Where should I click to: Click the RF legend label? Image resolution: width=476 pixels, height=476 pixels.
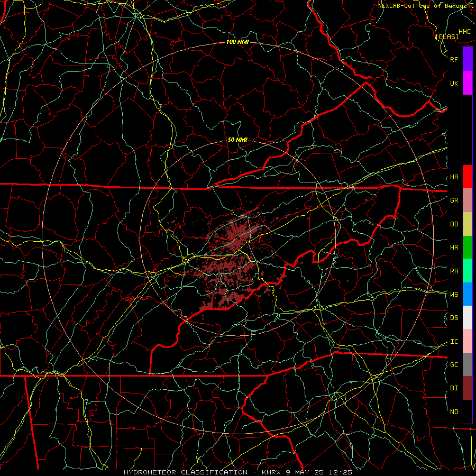(454, 59)
